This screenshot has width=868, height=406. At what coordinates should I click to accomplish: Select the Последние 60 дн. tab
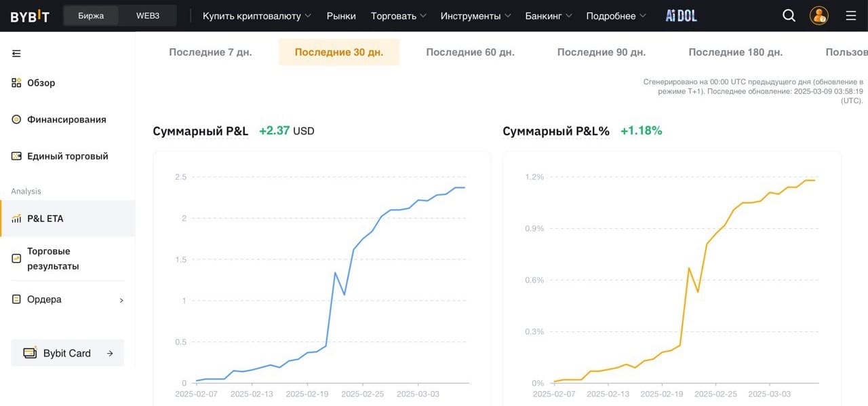[x=470, y=52]
